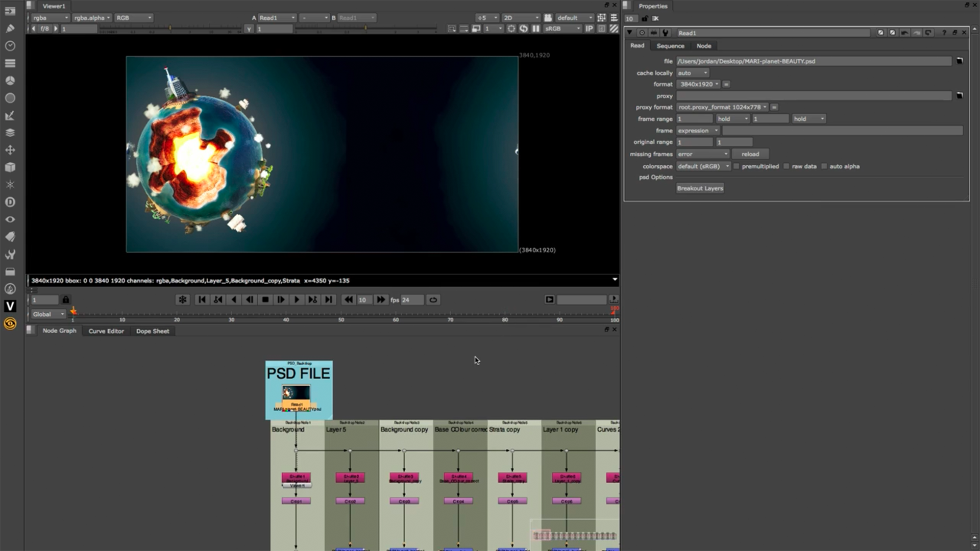The image size is (980, 551).
Task: Toggle the playback loop mode icon
Action: (433, 300)
